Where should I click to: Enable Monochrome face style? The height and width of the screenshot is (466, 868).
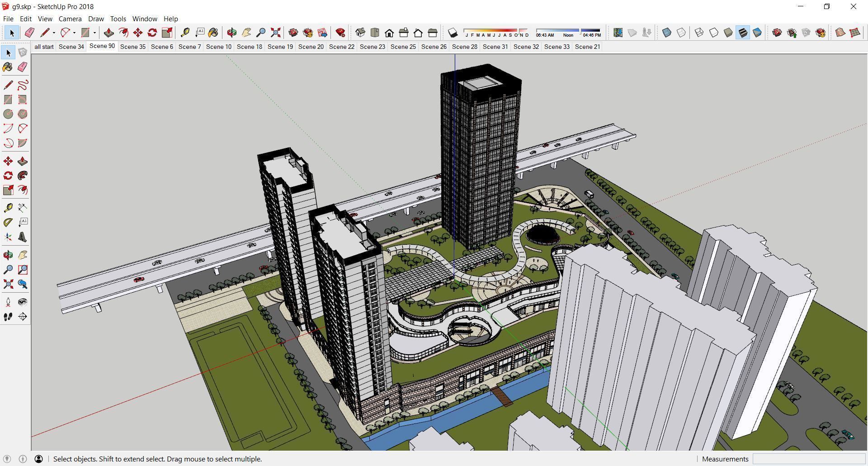(x=757, y=33)
